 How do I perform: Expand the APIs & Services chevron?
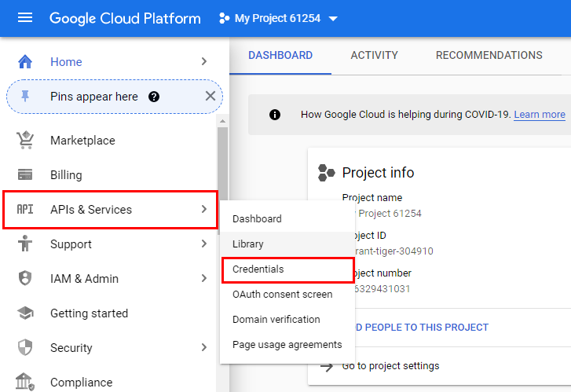pyautogui.click(x=204, y=209)
